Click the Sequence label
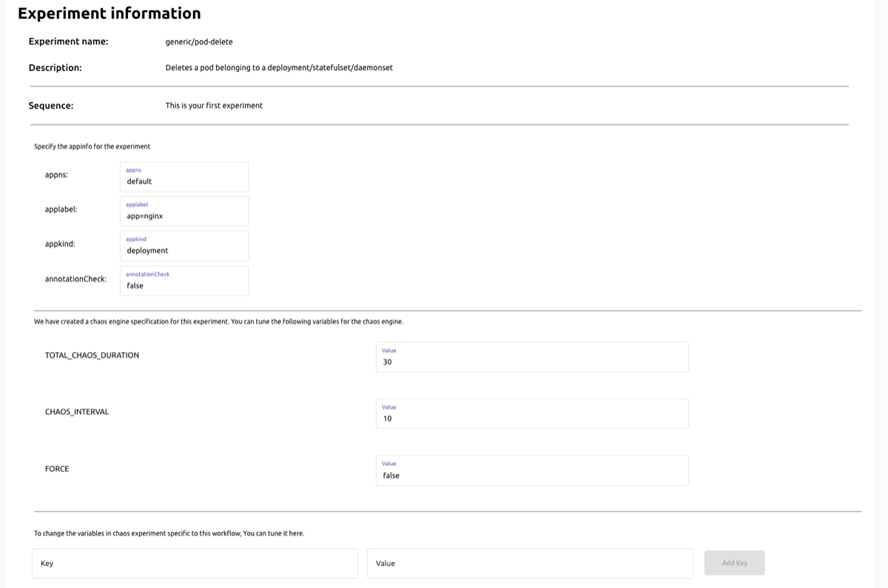 point(51,106)
